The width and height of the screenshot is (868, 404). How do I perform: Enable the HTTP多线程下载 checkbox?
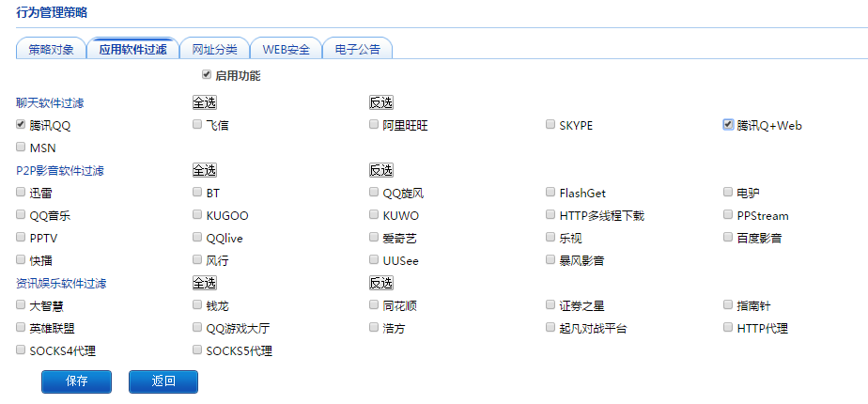550,214
